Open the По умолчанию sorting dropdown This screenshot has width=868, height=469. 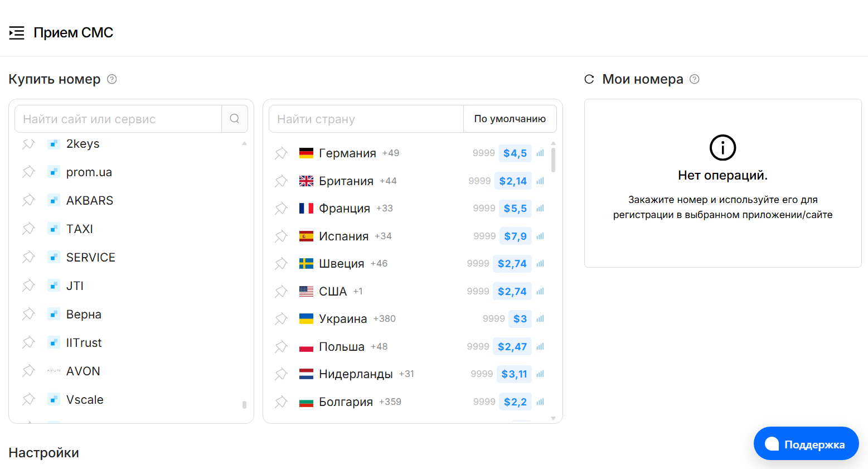click(510, 119)
